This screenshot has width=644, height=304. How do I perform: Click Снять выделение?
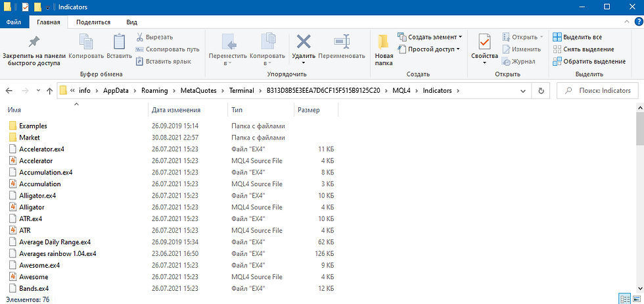584,49
